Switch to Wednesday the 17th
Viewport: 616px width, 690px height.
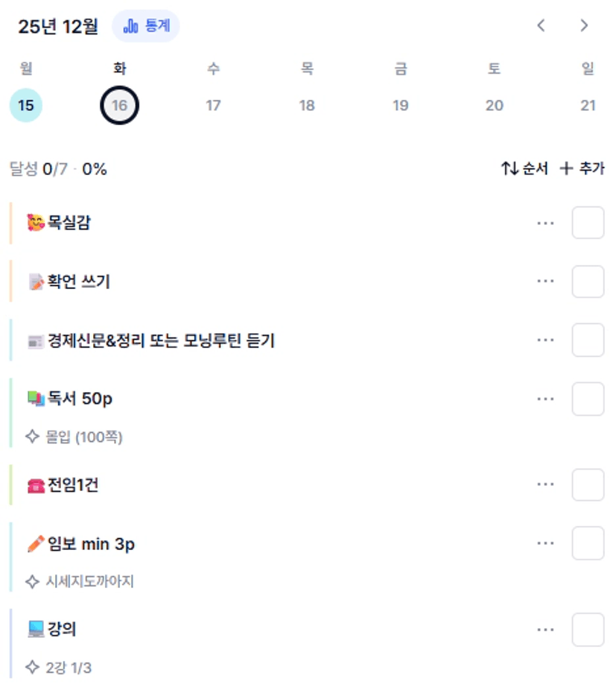[213, 106]
